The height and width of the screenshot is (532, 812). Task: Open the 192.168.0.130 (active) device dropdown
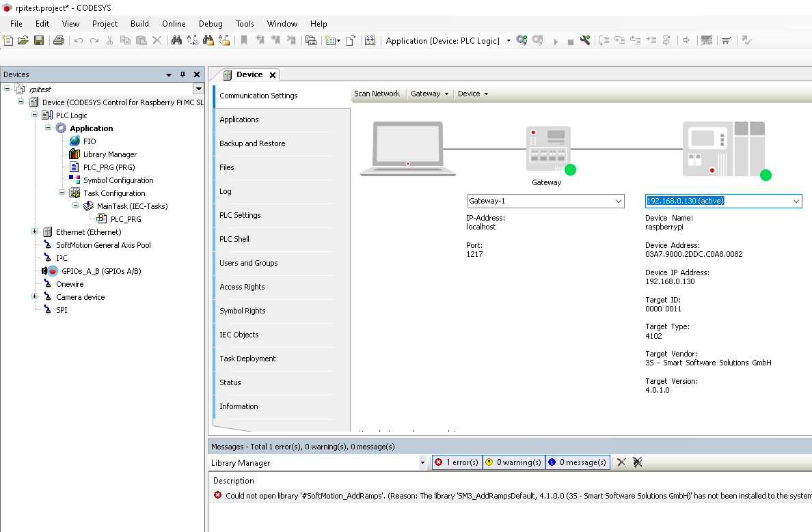pyautogui.click(x=796, y=201)
